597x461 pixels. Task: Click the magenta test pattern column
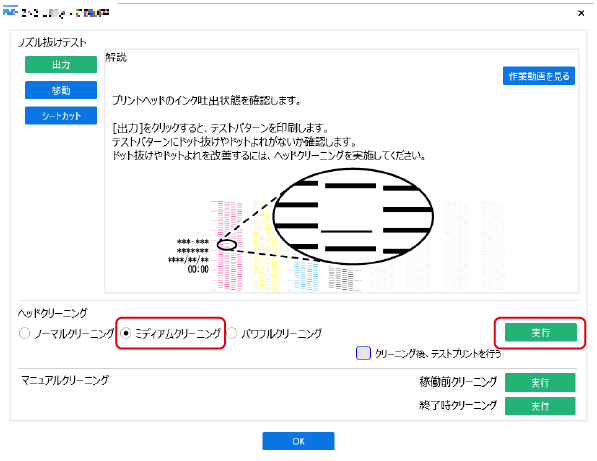227,246
